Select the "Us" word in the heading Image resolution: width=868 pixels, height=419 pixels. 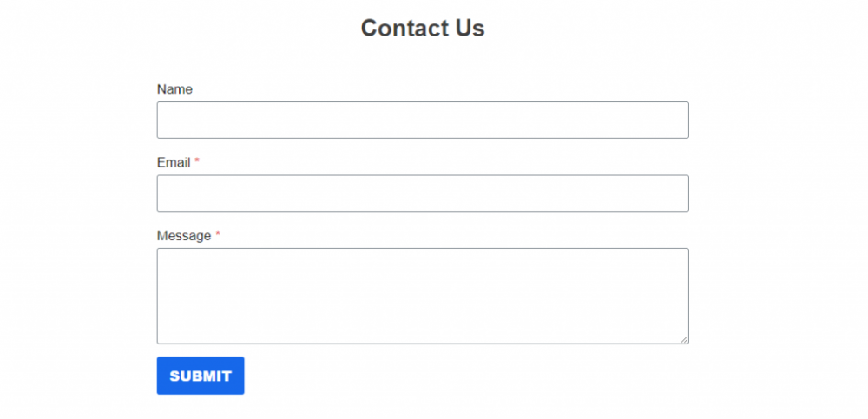[x=470, y=28]
